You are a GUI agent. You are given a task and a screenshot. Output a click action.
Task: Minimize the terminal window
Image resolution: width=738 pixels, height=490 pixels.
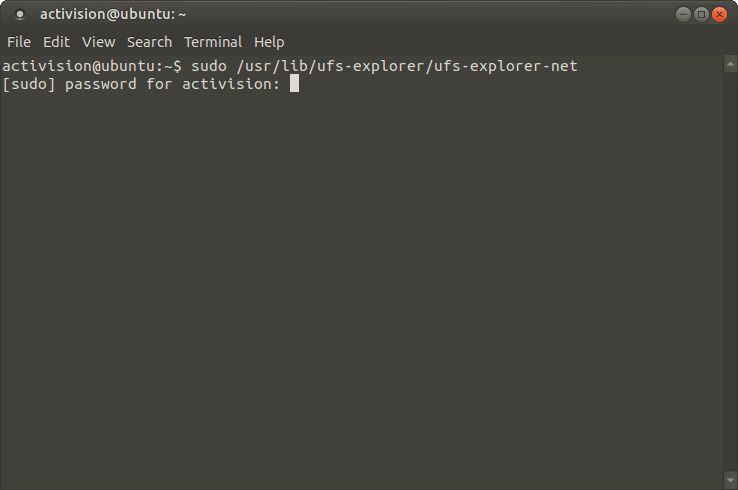683,14
